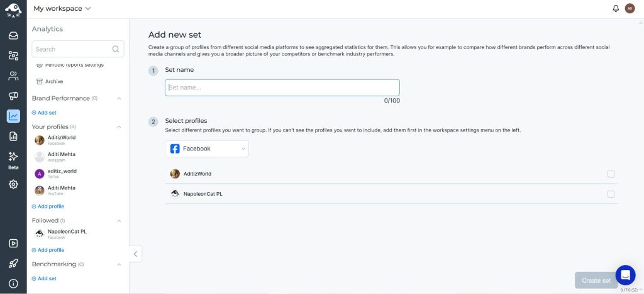Screen dimensions: 644x294
Task: Collapse the Followed section
Action: pos(119,221)
